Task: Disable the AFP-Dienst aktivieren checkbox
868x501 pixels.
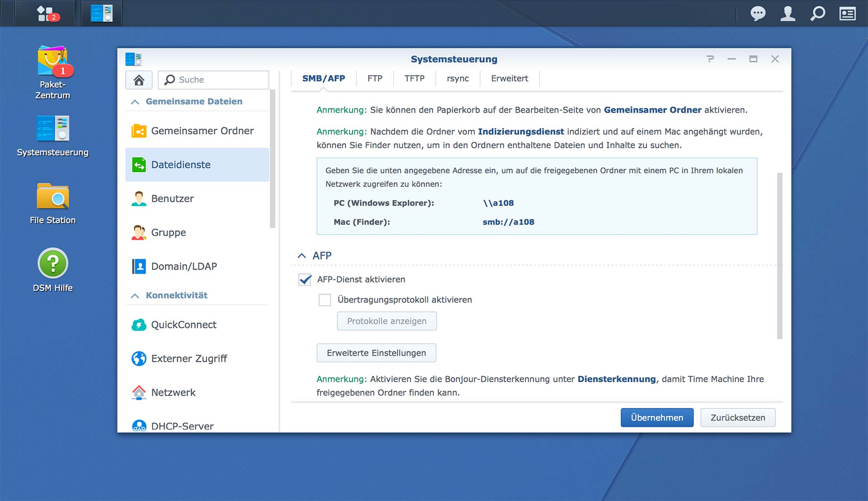Action: [305, 280]
